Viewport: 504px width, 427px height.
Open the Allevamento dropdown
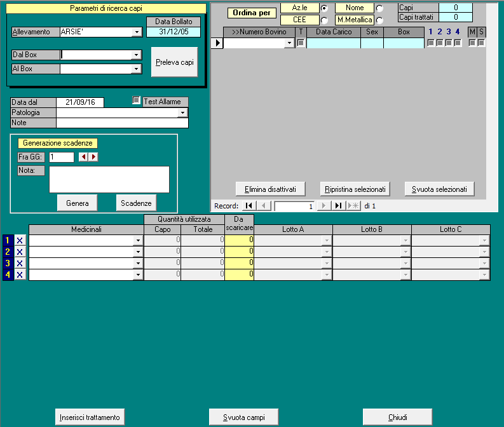(137, 32)
